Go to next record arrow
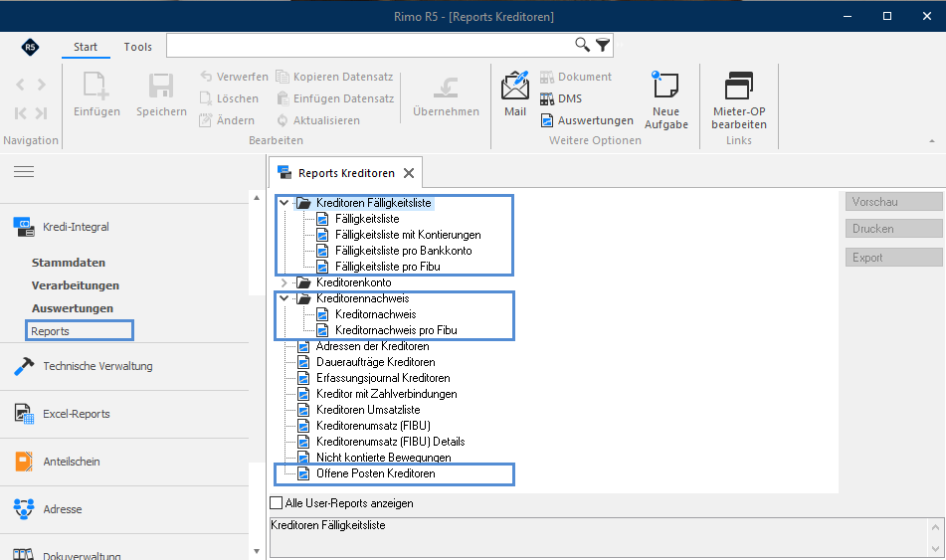This screenshot has height=560, width=946. pyautogui.click(x=42, y=85)
